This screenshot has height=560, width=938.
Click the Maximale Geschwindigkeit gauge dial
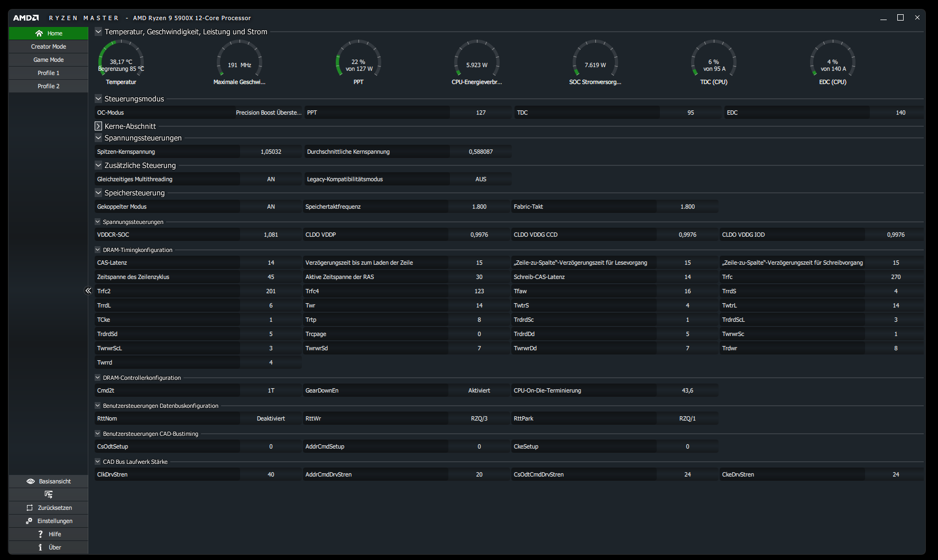pyautogui.click(x=240, y=59)
